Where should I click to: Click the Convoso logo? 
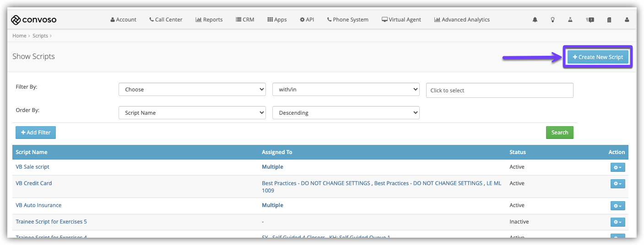tap(34, 20)
